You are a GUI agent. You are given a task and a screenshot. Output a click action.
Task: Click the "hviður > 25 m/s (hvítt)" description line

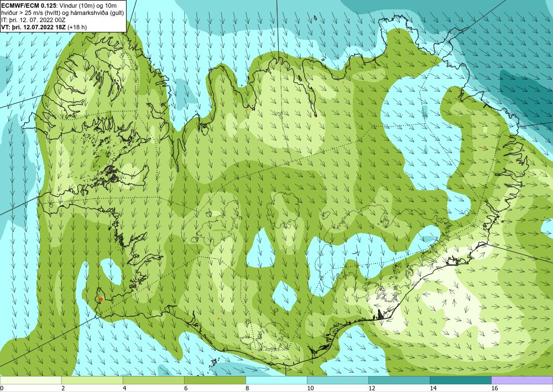30,13
